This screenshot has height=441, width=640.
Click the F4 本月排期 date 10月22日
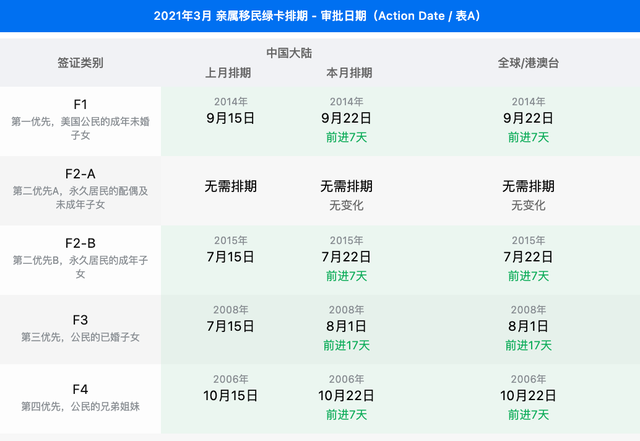click(346, 396)
